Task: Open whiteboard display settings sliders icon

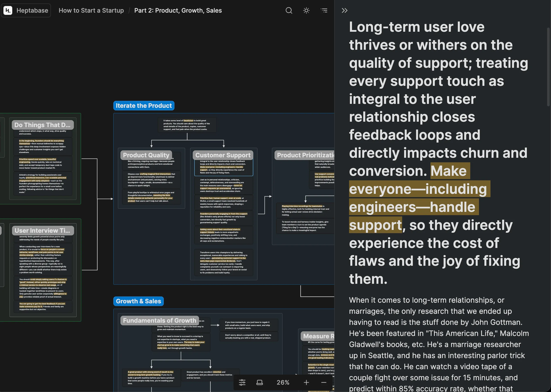Action: click(x=242, y=382)
